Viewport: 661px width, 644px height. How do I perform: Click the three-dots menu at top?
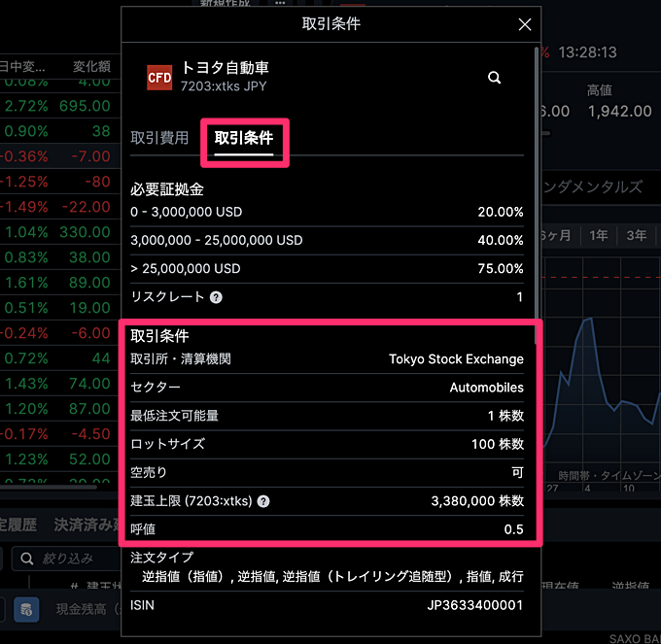[280, 3]
